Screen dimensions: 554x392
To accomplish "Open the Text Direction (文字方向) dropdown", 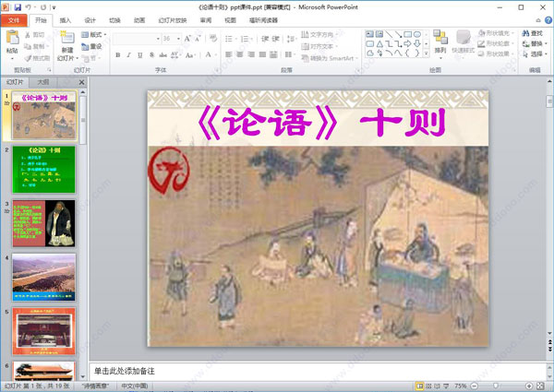I will point(319,34).
